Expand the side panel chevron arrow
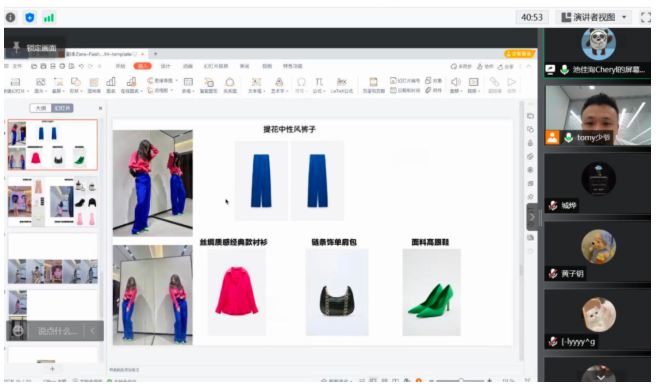The width and height of the screenshot is (656, 385). tap(532, 217)
